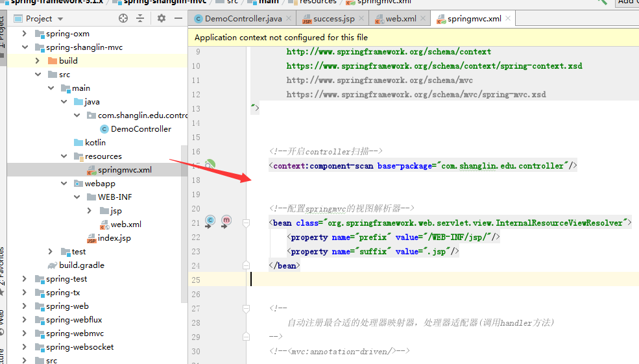Click the closing </bean> tag
Image resolution: width=639 pixels, height=364 pixels.
coord(284,266)
